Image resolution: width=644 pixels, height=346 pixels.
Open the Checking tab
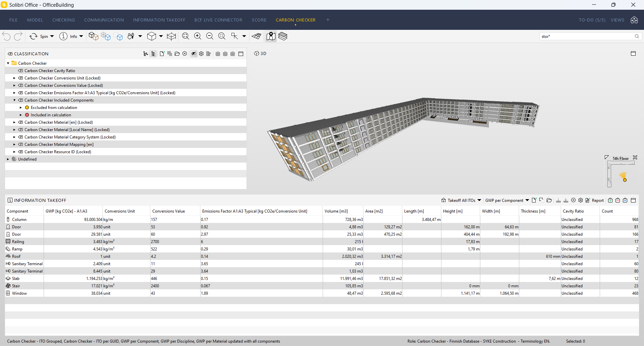pos(63,20)
